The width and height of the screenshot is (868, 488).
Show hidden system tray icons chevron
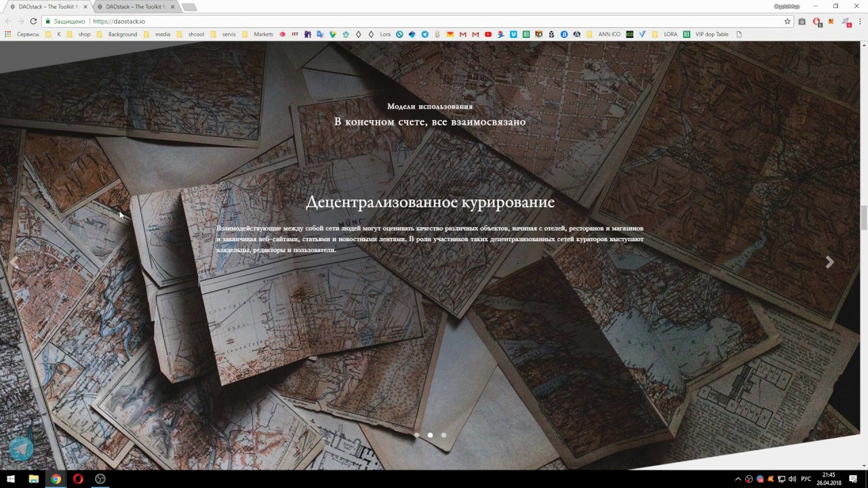coord(738,479)
